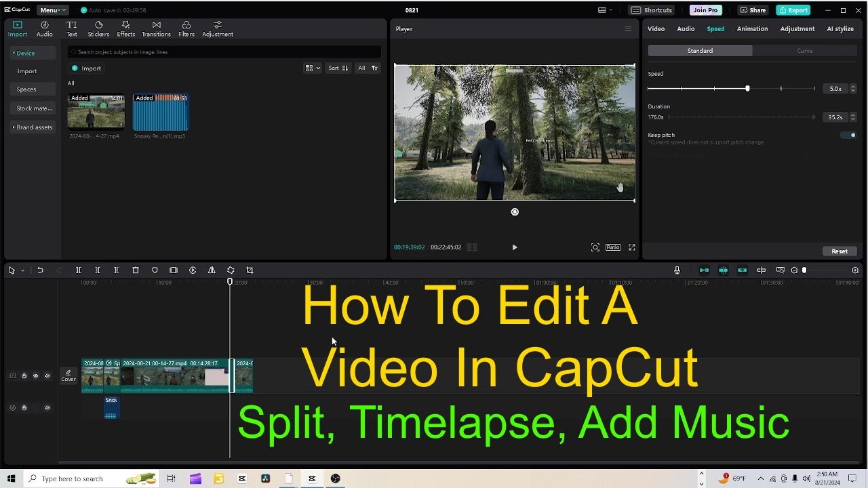This screenshot has width=868, height=488.
Task: Hide the main video track with eye icon
Action: 36,375
